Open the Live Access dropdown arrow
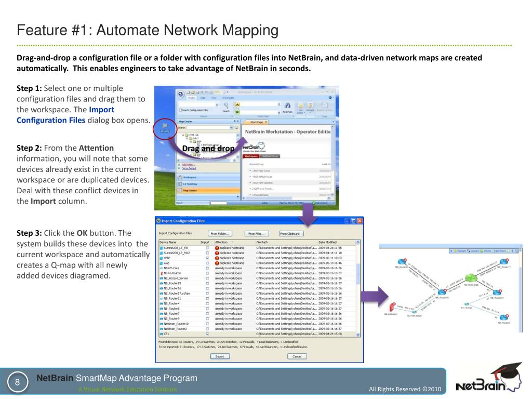 click(304, 113)
